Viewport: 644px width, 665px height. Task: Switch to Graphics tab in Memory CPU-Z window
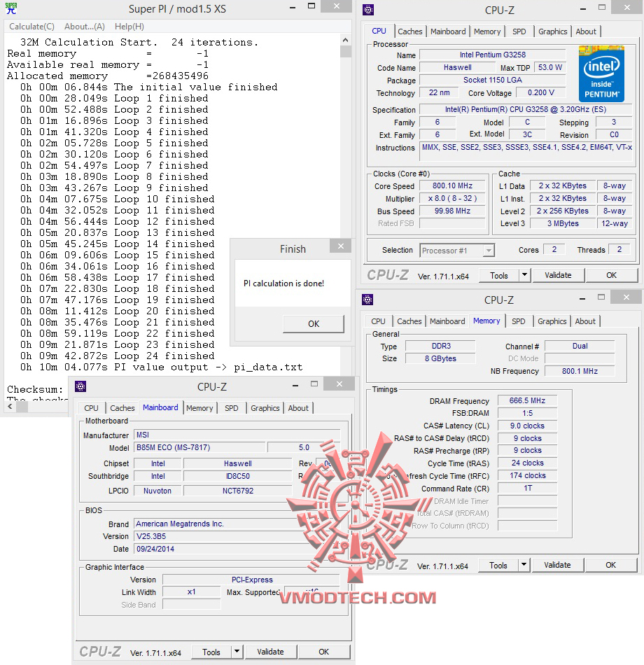click(552, 321)
